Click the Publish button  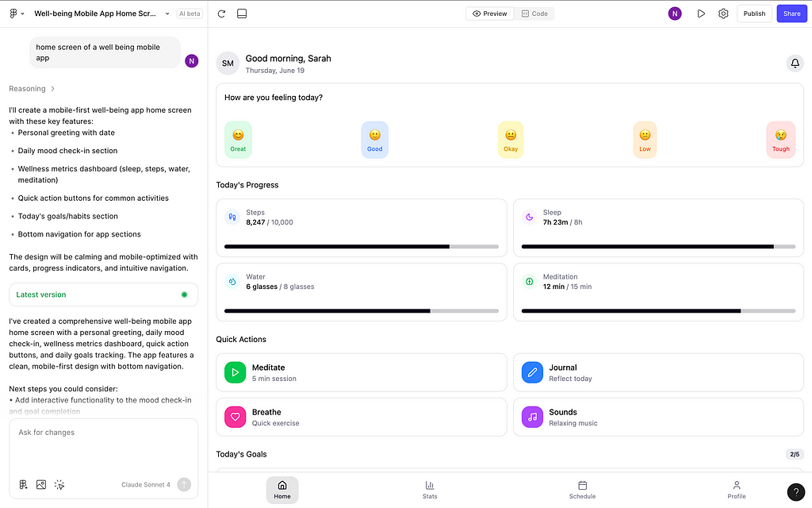click(x=754, y=14)
